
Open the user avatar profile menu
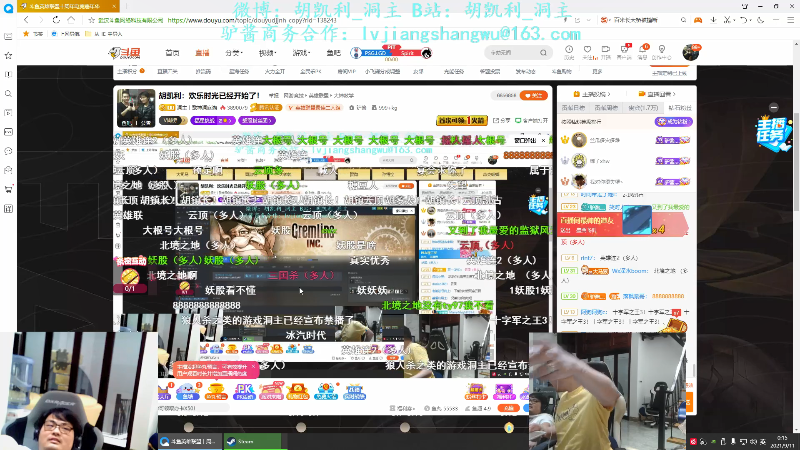(x=691, y=52)
